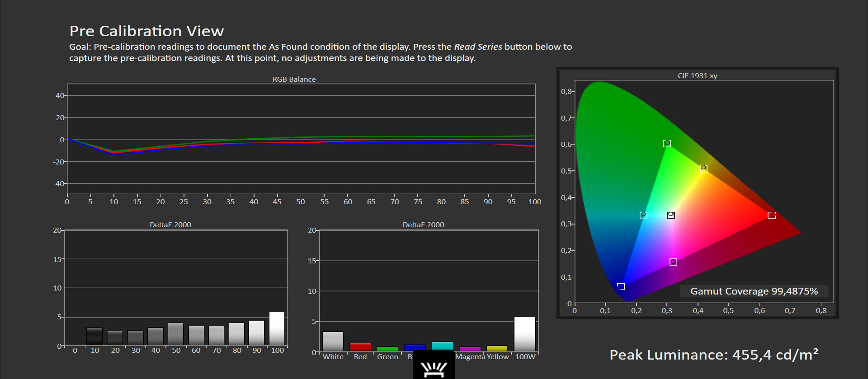The image size is (868, 379).
Task: Select the 100W DeltaE bar
Action: [525, 334]
